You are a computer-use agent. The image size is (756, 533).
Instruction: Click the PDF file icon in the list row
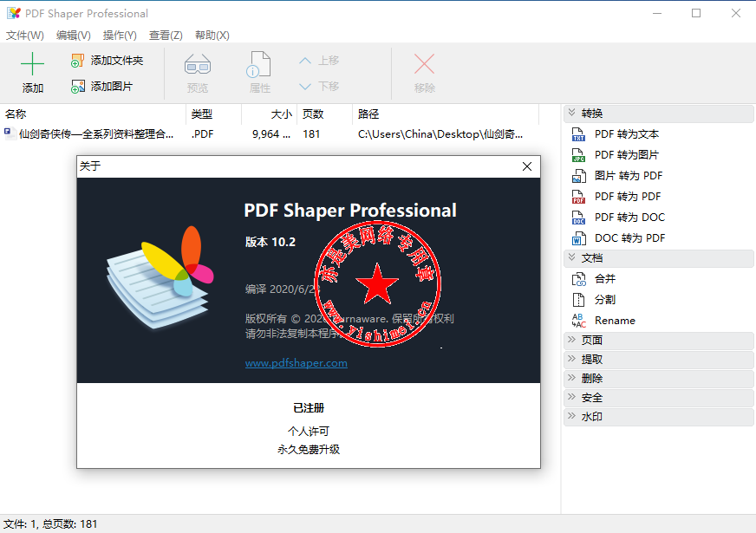click(10, 133)
